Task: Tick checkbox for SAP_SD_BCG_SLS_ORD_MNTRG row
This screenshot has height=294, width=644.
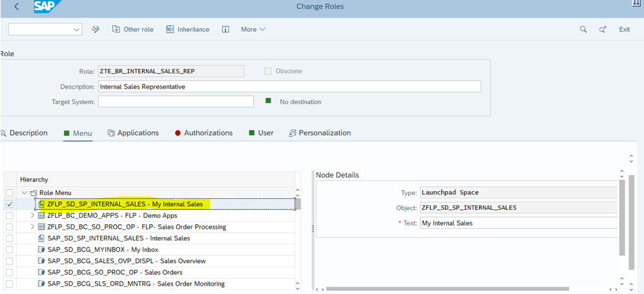Action: point(9,283)
